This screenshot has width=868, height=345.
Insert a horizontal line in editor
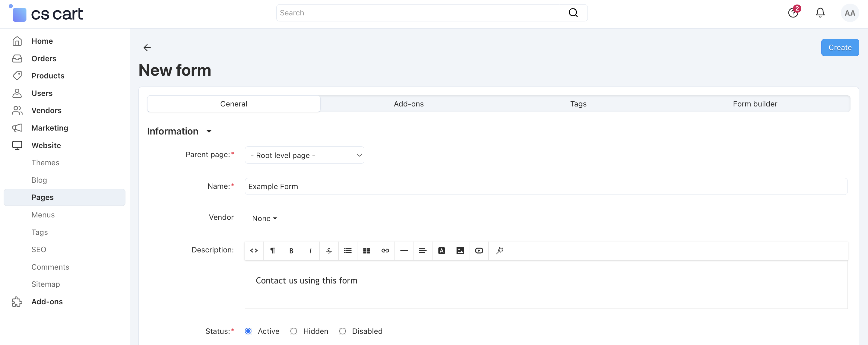404,251
